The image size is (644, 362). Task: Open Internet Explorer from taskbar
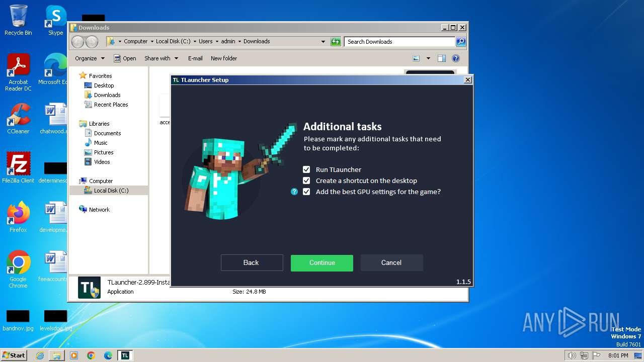click(40, 355)
